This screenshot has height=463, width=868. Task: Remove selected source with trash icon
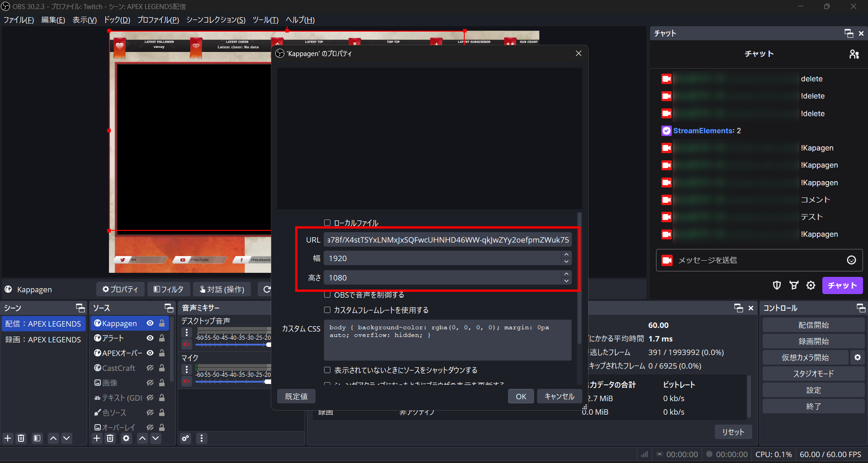tap(110, 438)
